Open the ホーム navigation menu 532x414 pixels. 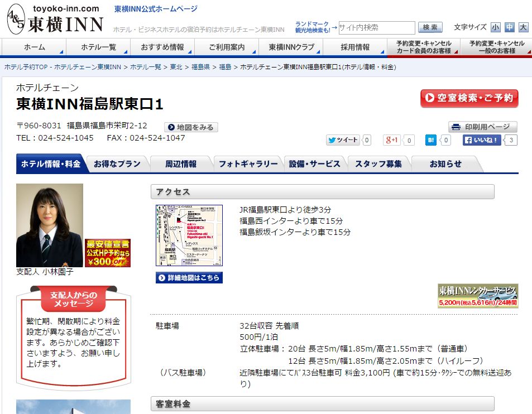coord(34,47)
